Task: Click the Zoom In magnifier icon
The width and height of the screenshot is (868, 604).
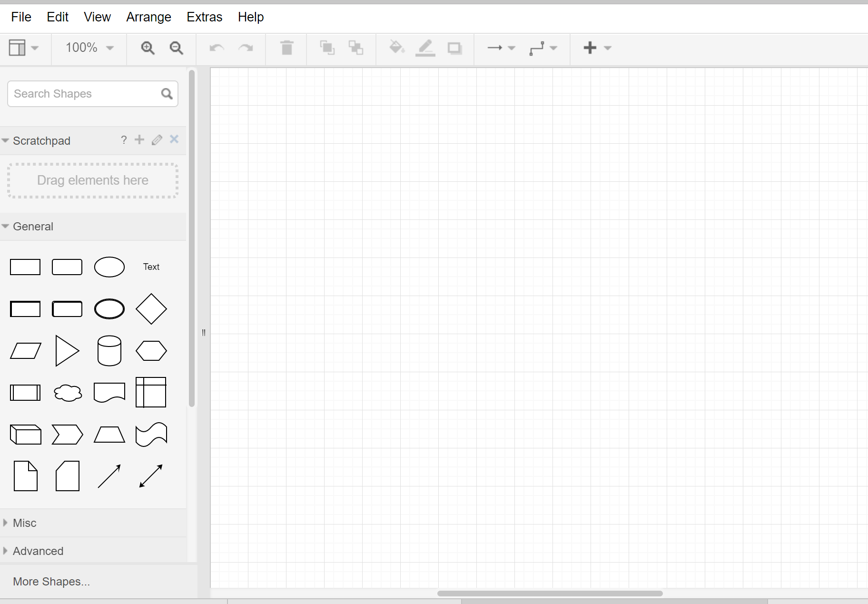Action: tap(148, 48)
